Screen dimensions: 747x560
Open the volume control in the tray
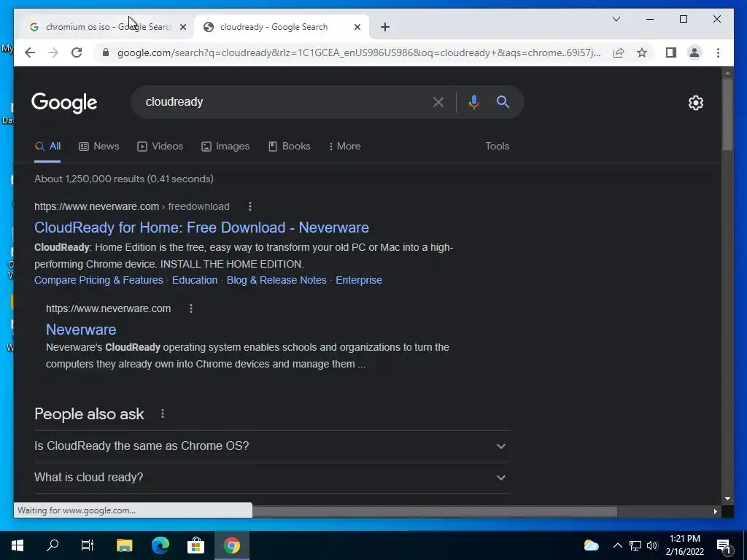pos(652,545)
